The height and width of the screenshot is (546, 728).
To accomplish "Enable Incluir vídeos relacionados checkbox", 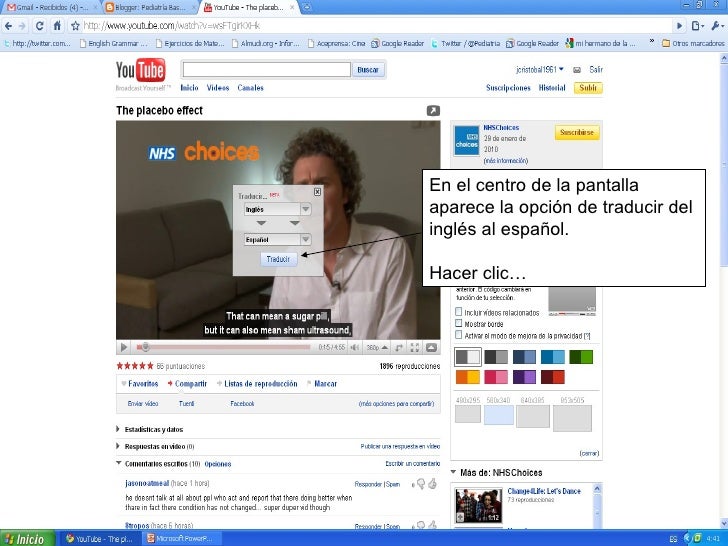I will 459,312.
